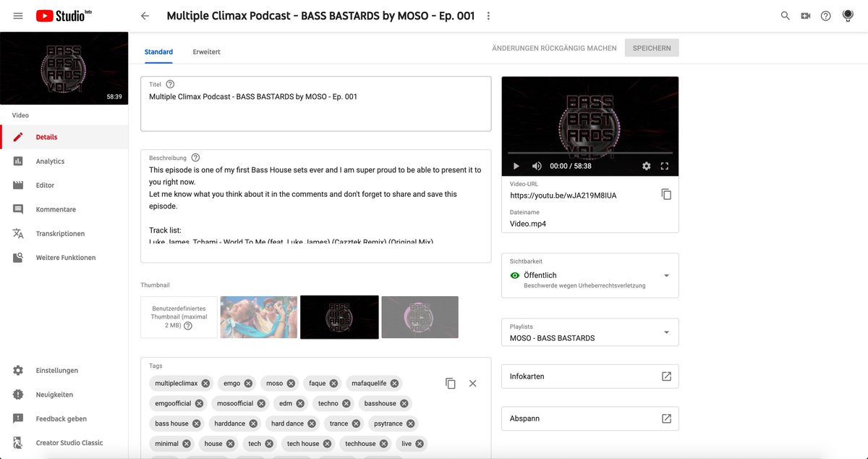The height and width of the screenshot is (459, 868).
Task: Open Editor in the sidebar
Action: (x=64, y=185)
